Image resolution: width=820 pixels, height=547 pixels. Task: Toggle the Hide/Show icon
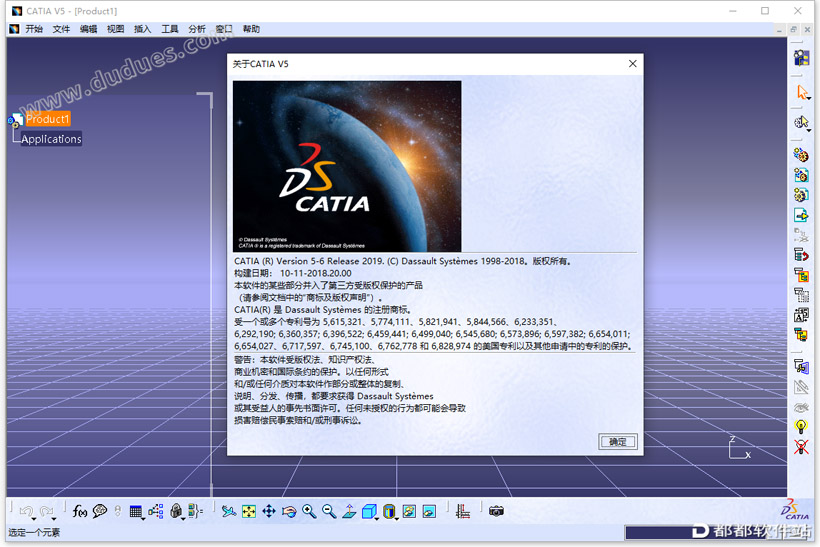[409, 511]
